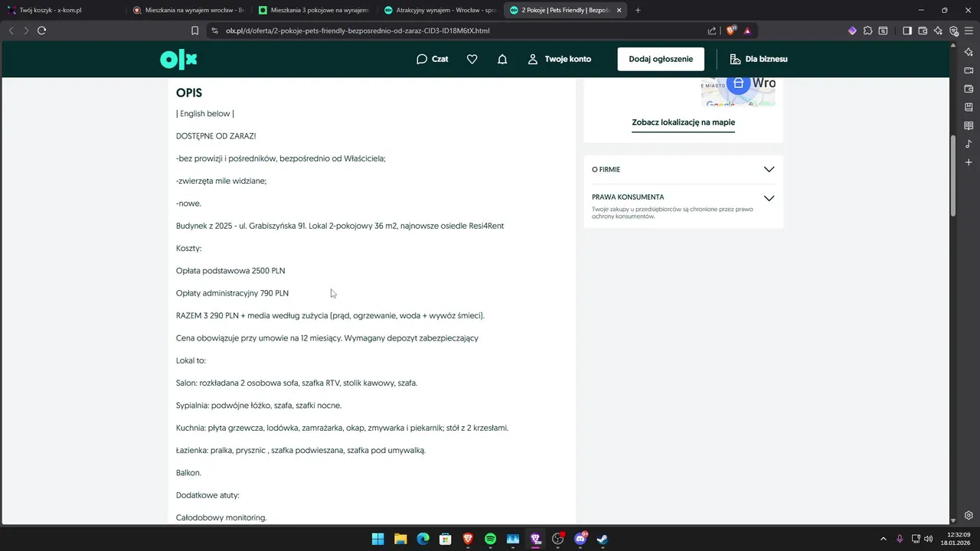Image resolution: width=980 pixels, height=551 pixels.
Task: Toggle the browser sidebar panel
Action: coord(907,31)
